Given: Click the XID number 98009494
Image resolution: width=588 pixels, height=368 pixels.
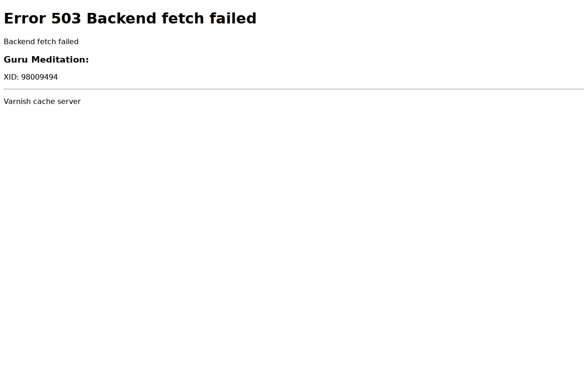Looking at the screenshot, I should click(40, 77).
